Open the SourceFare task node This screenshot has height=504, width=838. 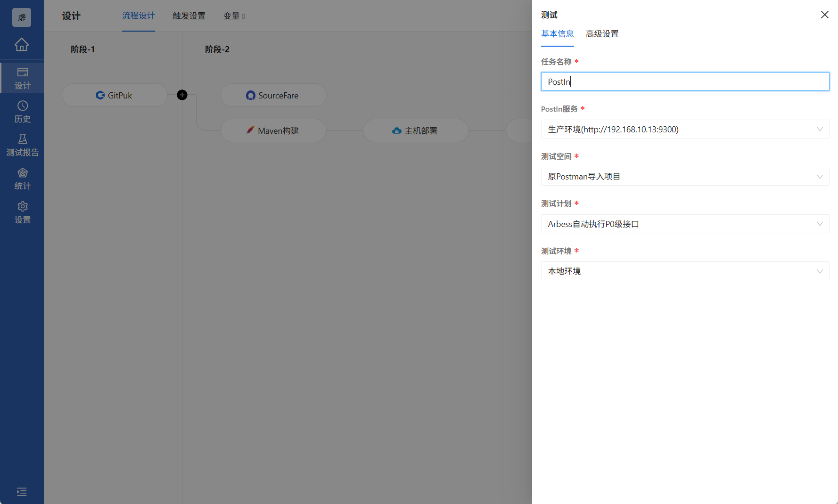click(x=273, y=95)
